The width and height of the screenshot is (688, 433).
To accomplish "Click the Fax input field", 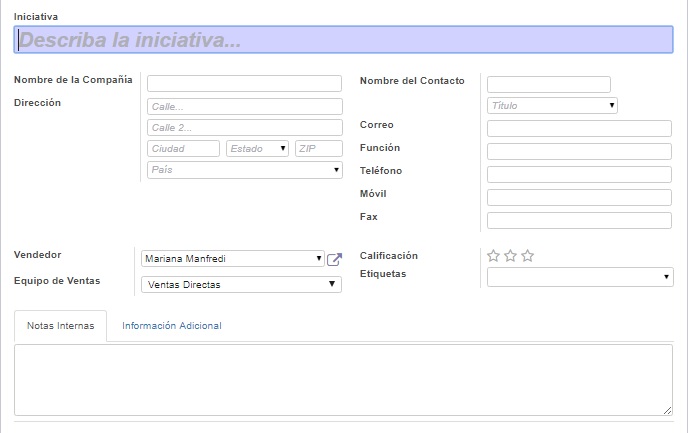I will click(x=579, y=221).
